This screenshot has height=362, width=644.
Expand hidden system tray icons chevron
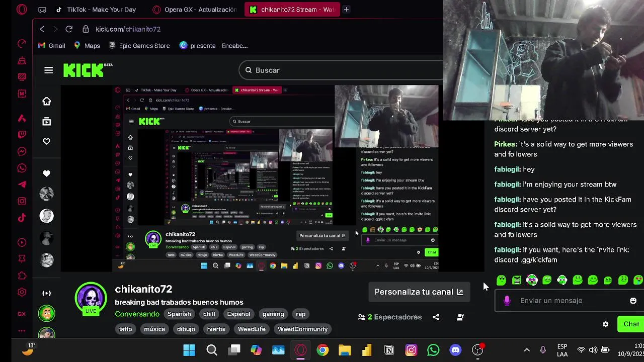pos(527,350)
